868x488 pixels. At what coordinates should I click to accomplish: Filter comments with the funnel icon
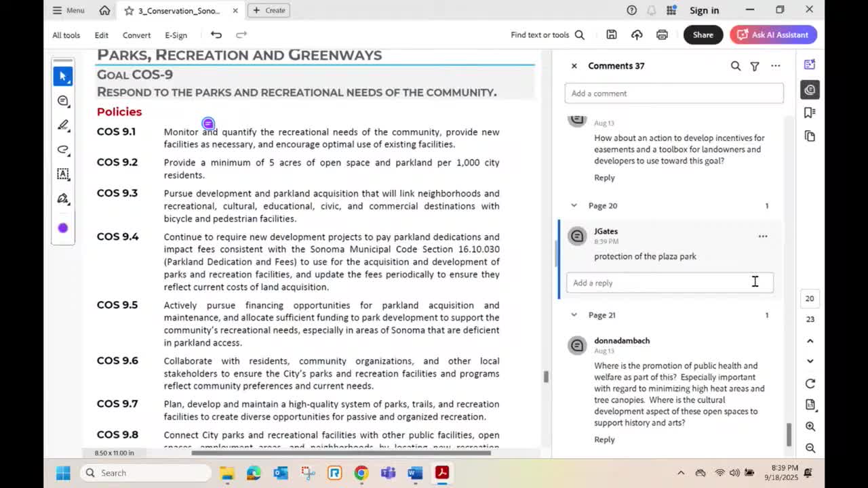point(755,66)
